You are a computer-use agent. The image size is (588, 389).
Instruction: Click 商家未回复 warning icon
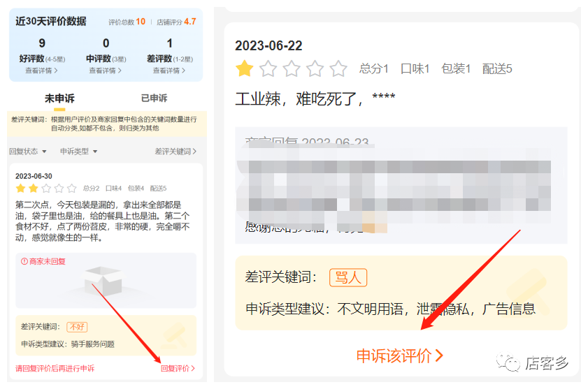(24, 261)
